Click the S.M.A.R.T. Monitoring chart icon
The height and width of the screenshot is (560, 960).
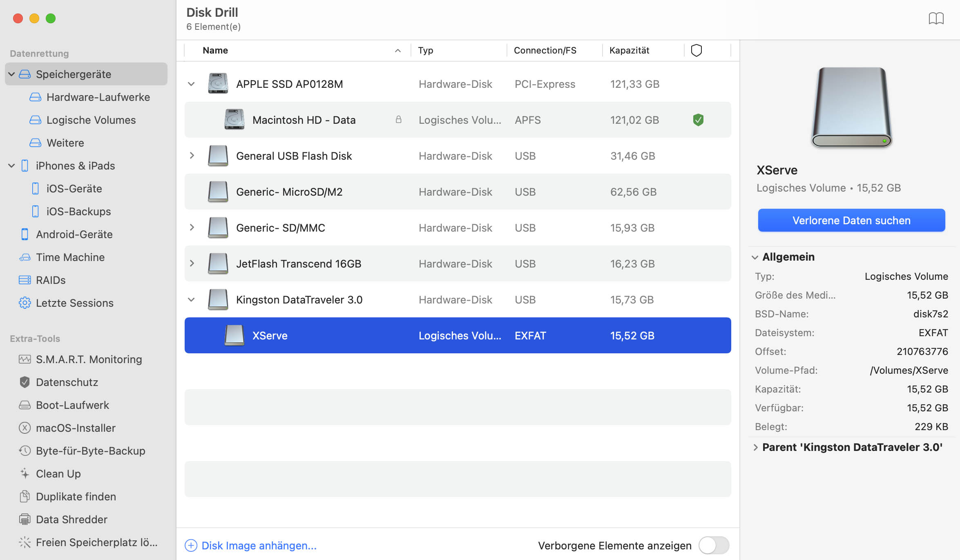pyautogui.click(x=25, y=359)
